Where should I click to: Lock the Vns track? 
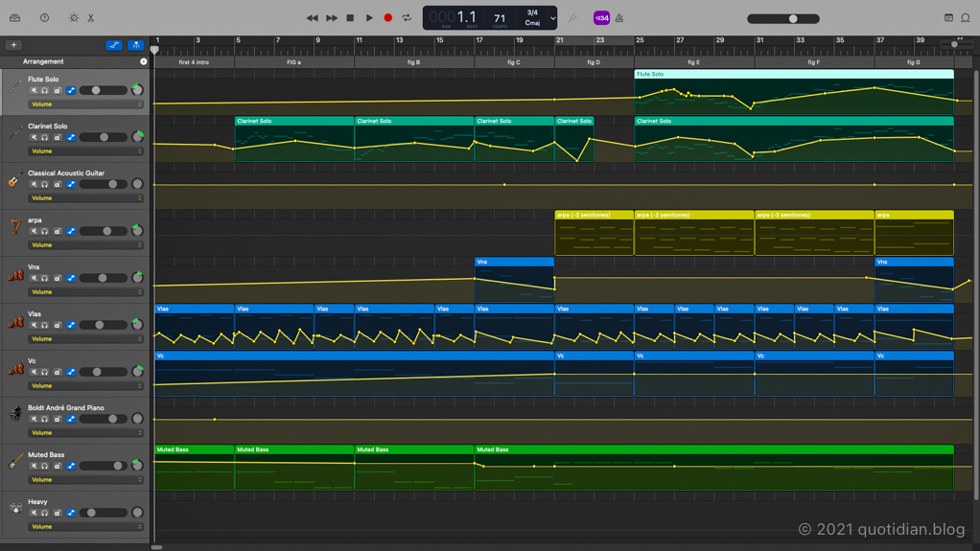58,278
